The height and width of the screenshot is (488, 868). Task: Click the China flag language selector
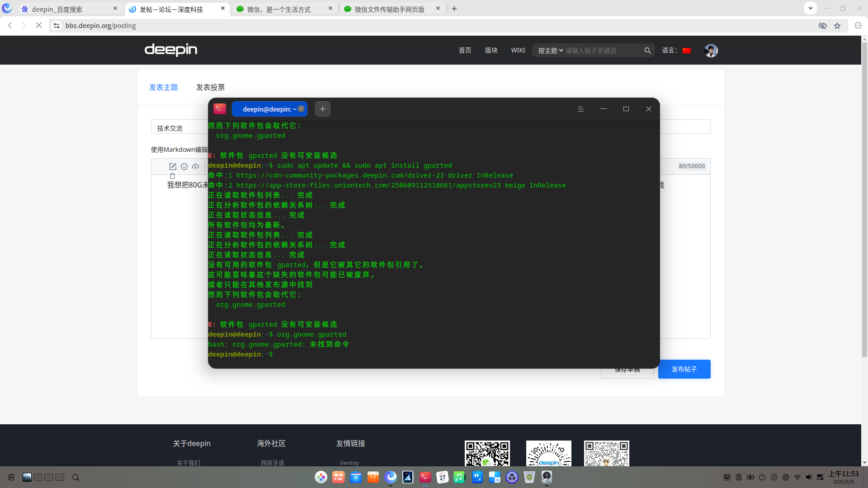tap(687, 51)
